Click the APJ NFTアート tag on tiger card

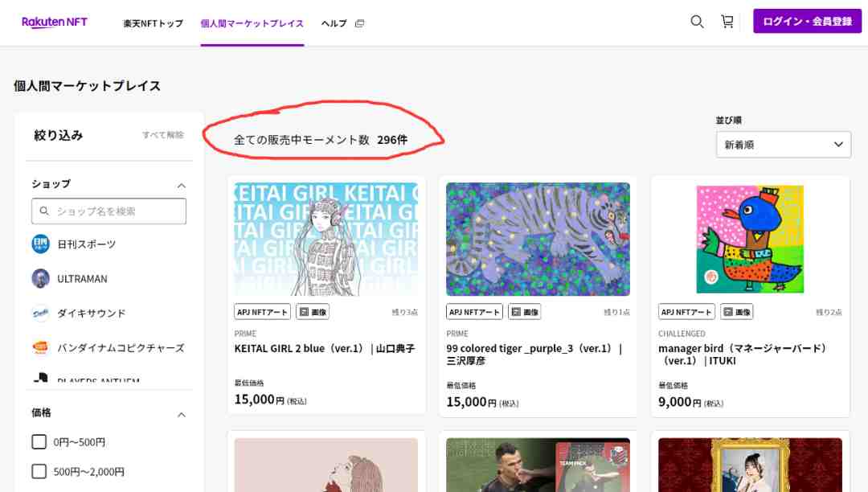474,312
